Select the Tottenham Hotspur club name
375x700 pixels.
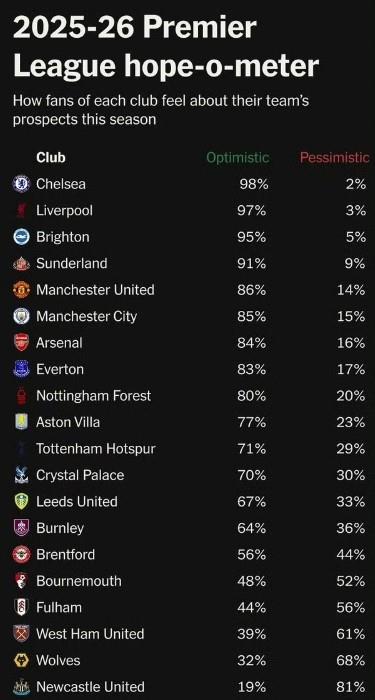point(96,449)
